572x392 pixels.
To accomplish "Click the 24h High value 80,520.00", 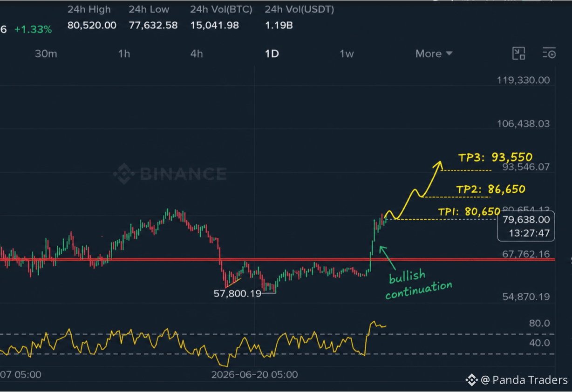I will coord(92,25).
